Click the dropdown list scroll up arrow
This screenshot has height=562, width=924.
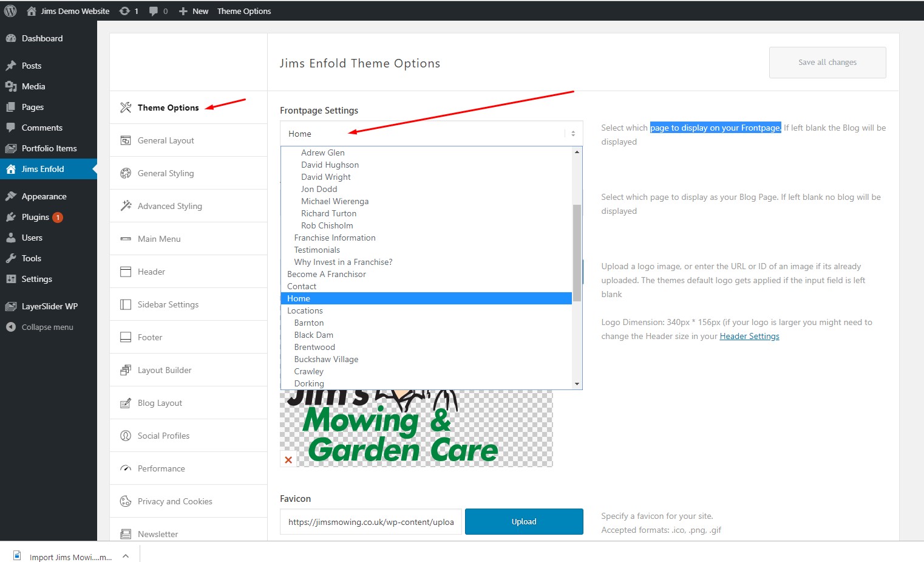(x=577, y=152)
